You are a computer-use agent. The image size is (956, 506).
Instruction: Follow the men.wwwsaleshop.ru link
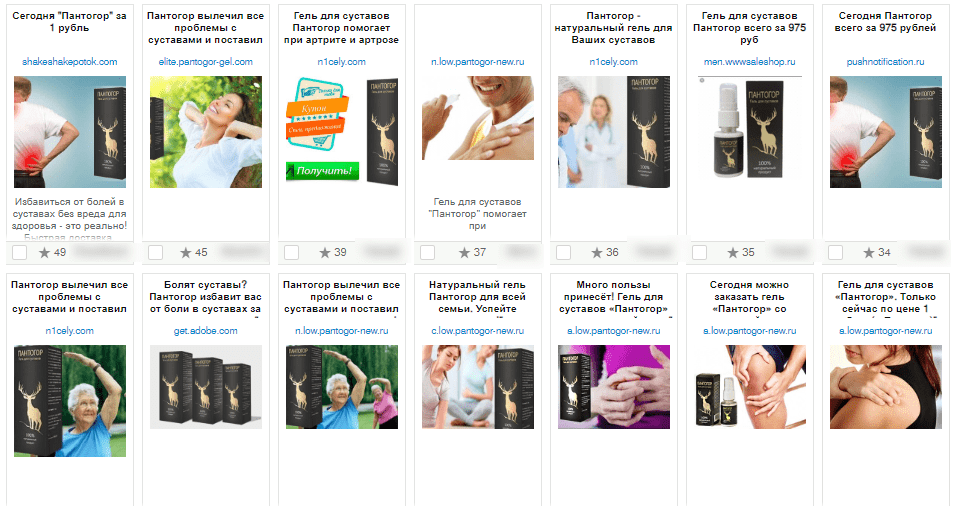pos(749,62)
